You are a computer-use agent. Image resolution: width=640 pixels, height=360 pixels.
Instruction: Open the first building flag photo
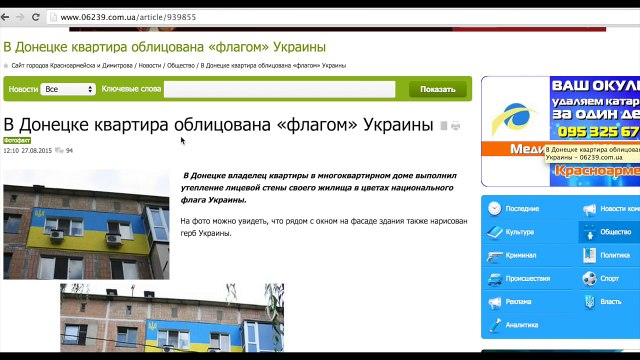(x=86, y=224)
